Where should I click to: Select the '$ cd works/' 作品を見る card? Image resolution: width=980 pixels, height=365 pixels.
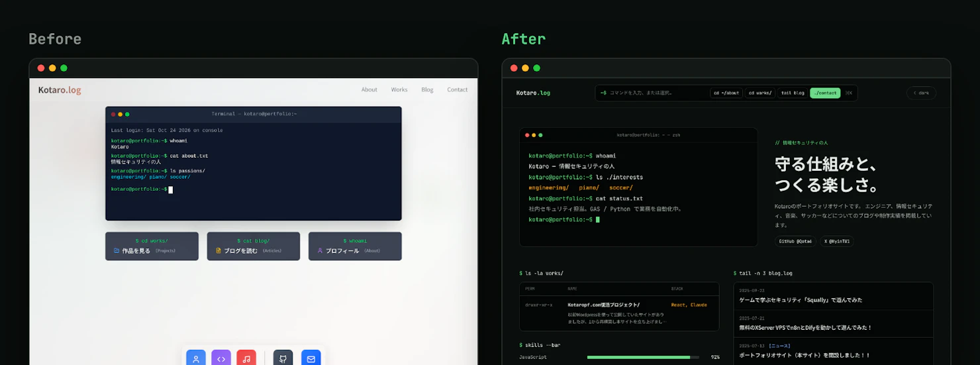[x=152, y=246]
